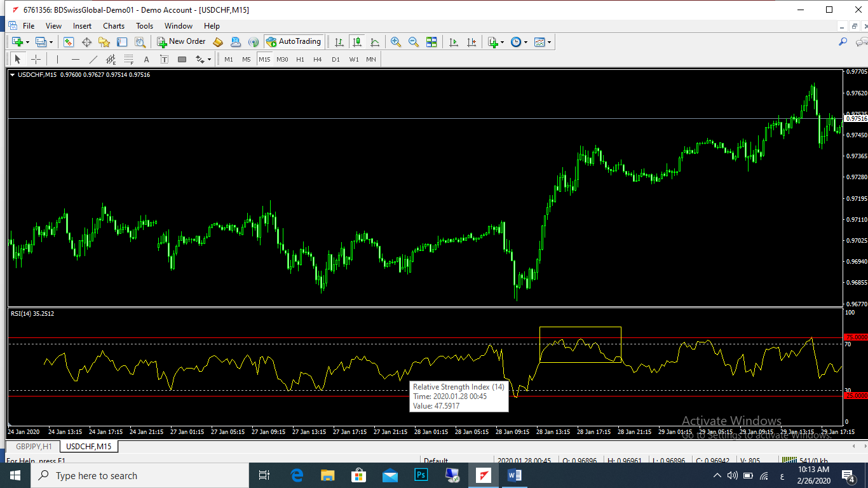
Task: Toggle the AutoTrading button
Action: pyautogui.click(x=293, y=42)
